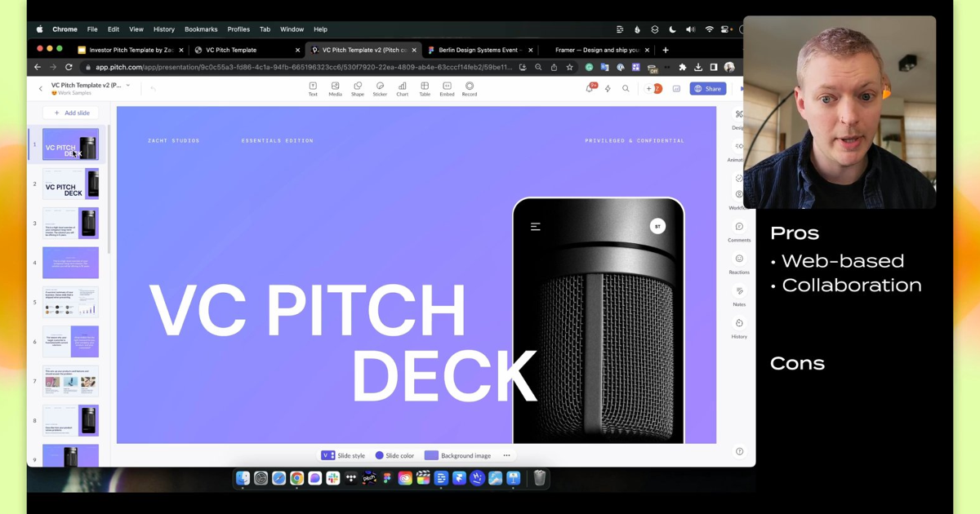
Task: Select the Text tool in toolbar
Action: pyautogui.click(x=313, y=88)
